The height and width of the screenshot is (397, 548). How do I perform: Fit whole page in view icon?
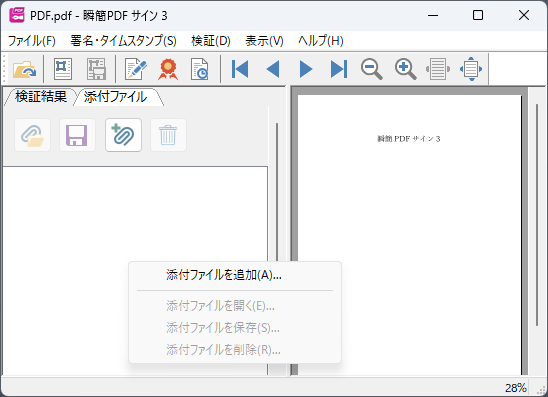(x=471, y=69)
